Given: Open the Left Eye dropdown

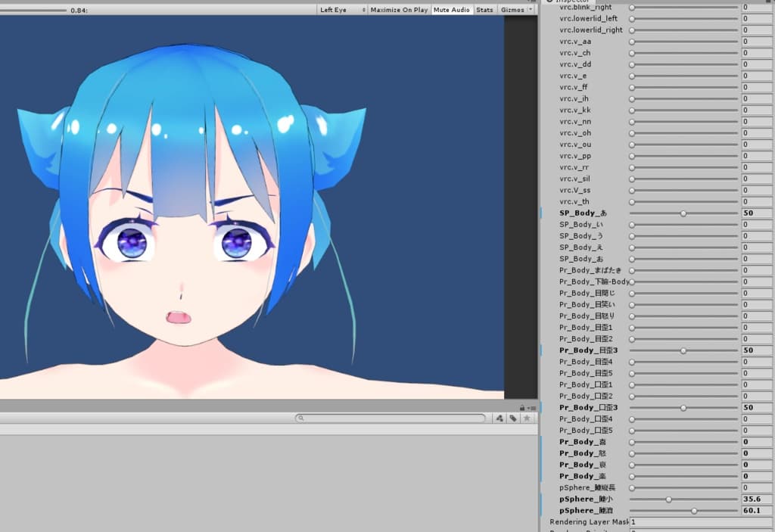Looking at the screenshot, I should [x=341, y=10].
